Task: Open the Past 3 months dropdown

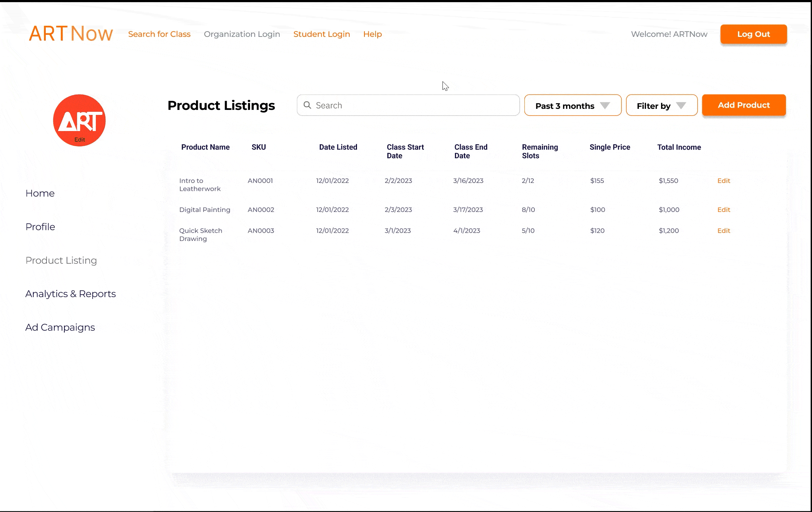Action: [573, 105]
